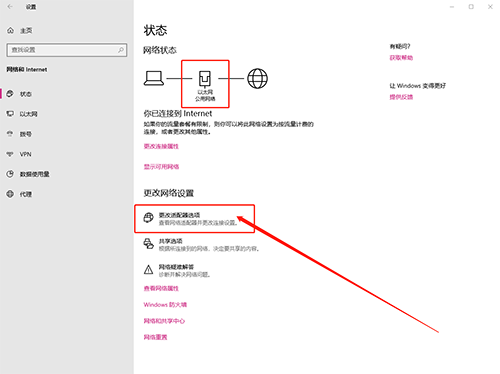Open the 以太网 Ethernet sidebar item
500x374 pixels.
coord(22,114)
